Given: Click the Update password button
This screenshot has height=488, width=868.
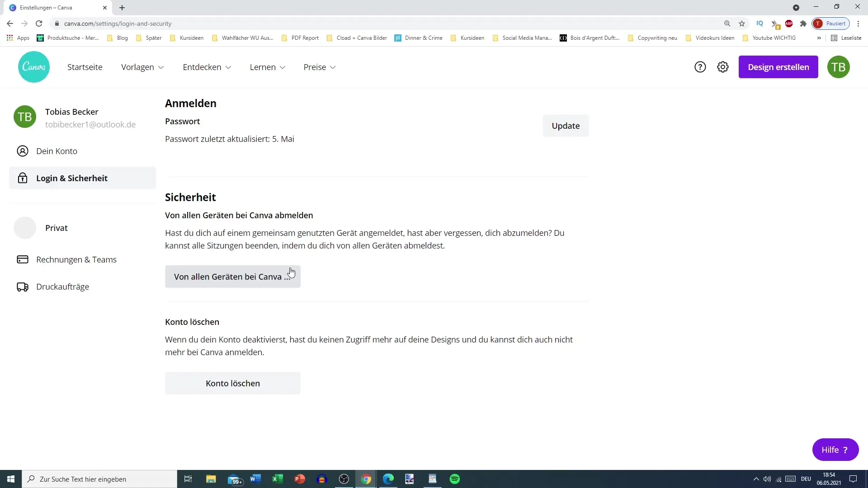Looking at the screenshot, I should [x=566, y=126].
